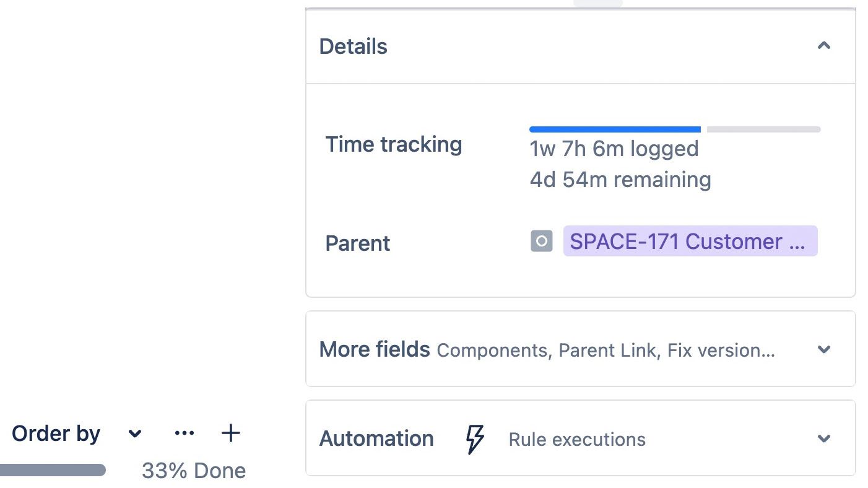Click the Automation section heading
868x488 pixels.
[376, 439]
